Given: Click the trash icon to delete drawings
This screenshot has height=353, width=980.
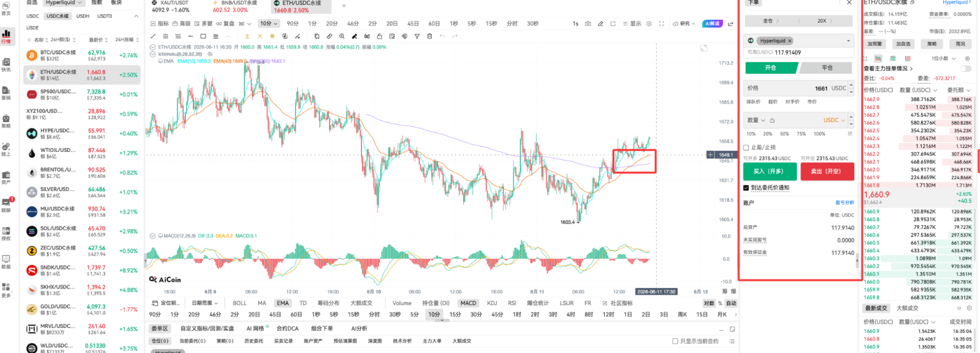Looking at the screenshot, I should click(429, 36).
